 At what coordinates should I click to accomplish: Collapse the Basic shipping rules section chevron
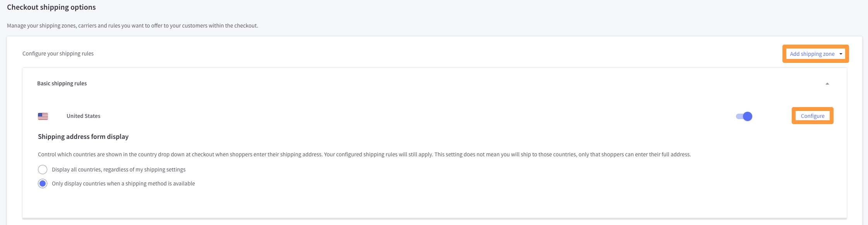point(827,83)
